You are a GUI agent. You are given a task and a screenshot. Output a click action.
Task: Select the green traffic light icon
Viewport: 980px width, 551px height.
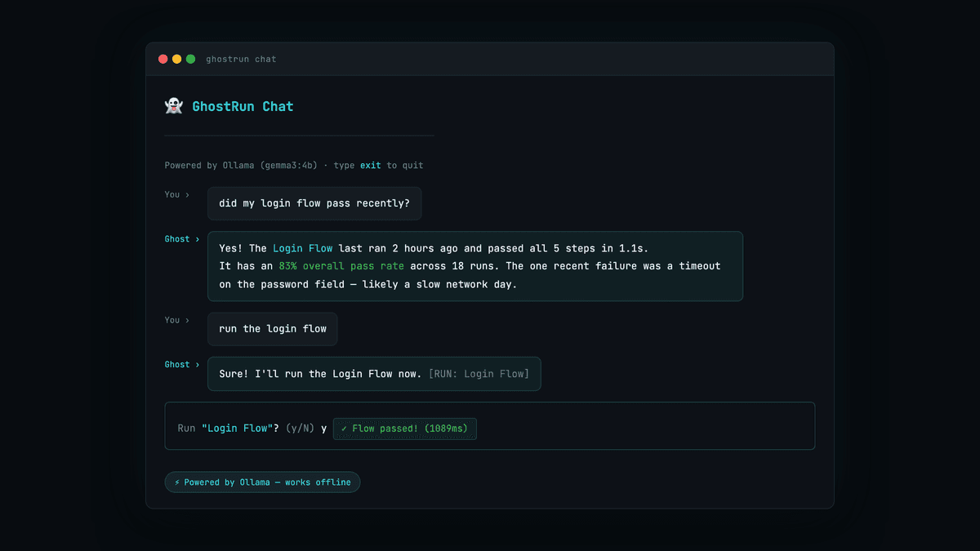(190, 59)
